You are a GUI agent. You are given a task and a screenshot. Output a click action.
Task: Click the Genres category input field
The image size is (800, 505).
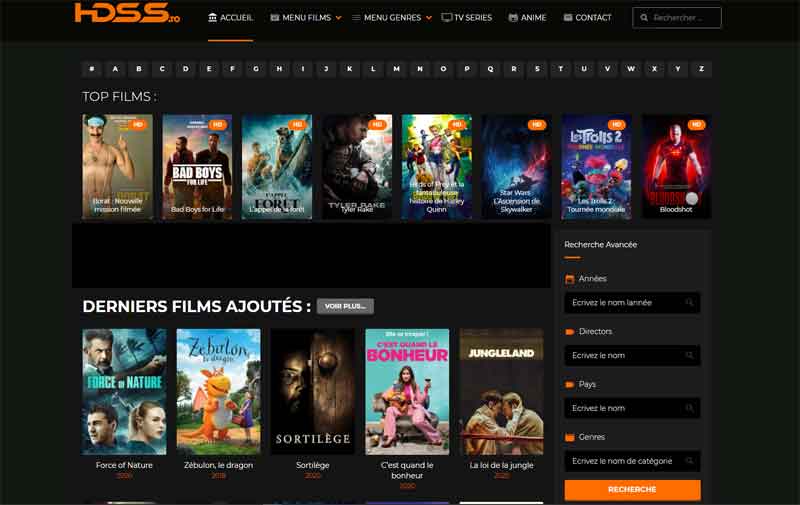pos(632,461)
